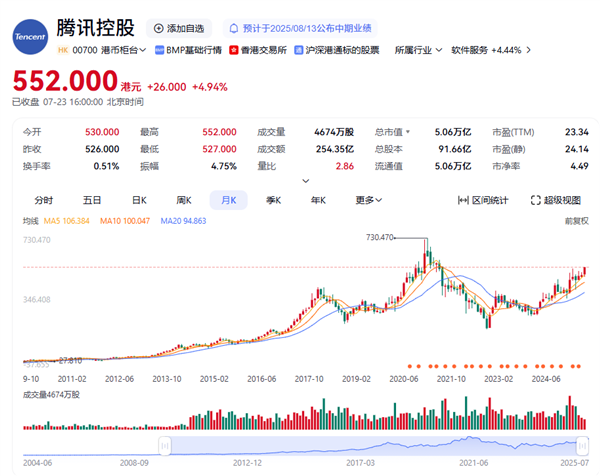The width and height of the screenshot is (600, 476).
Task: Click the 超级视图 button
Action: 556,200
